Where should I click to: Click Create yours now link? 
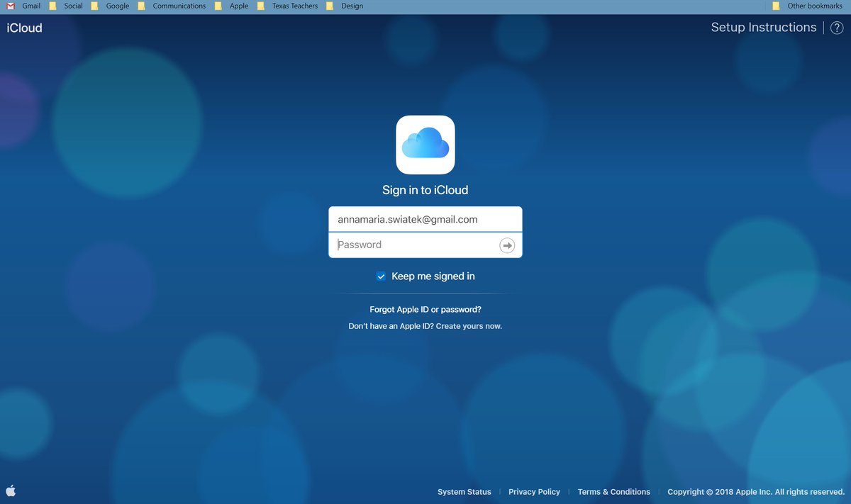click(x=469, y=326)
